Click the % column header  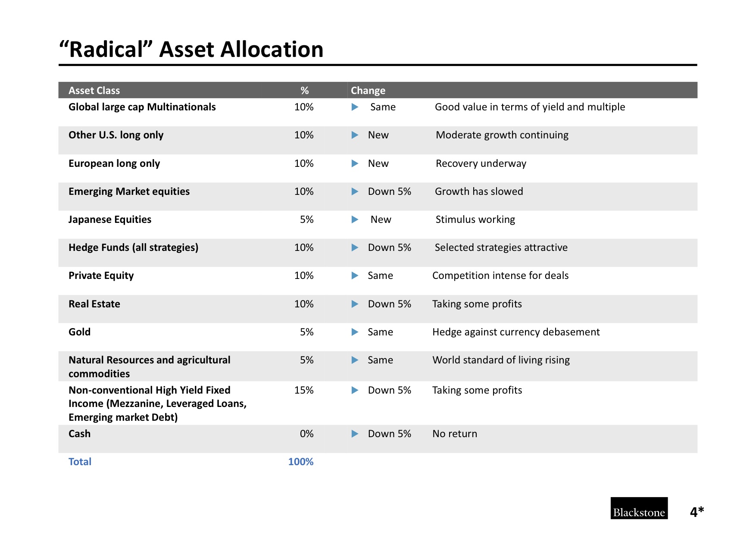coord(305,91)
